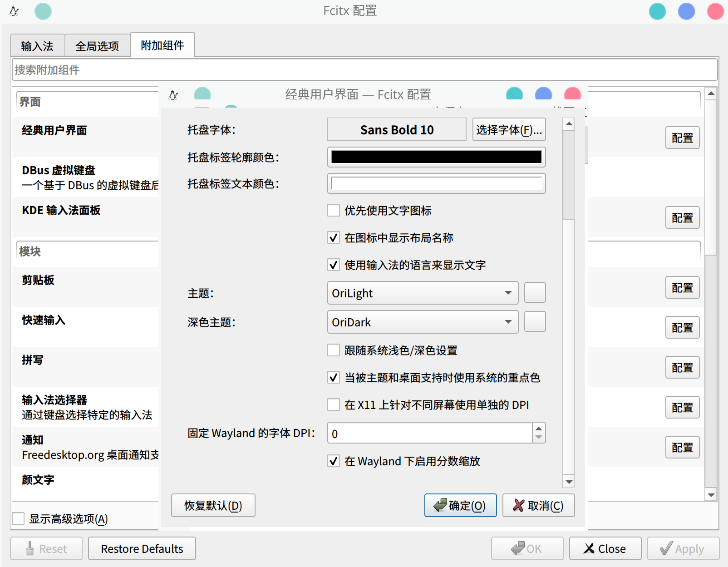Pick the 托盘标签文本颜色 white color swatch
The height and width of the screenshot is (567, 728).
pyautogui.click(x=436, y=183)
